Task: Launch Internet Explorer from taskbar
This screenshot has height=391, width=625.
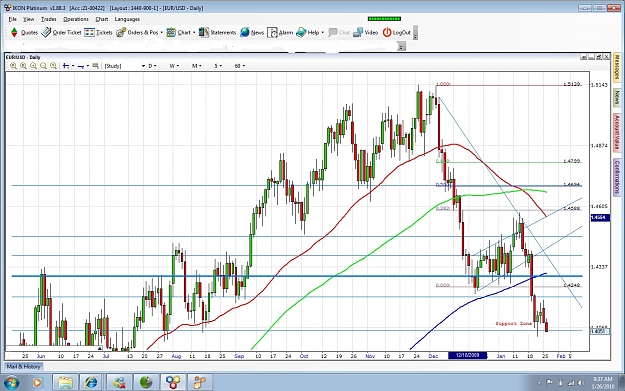Action: tap(92, 383)
